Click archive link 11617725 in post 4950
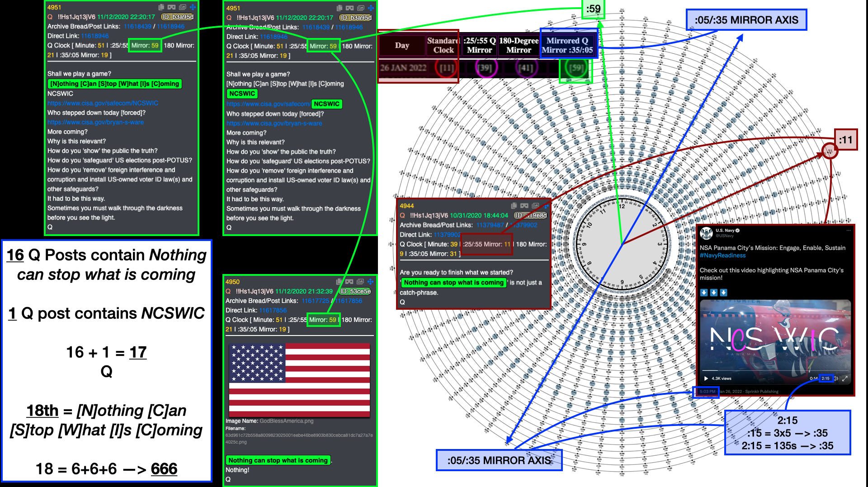Image resolution: width=868 pixels, height=487 pixels. coord(316,301)
